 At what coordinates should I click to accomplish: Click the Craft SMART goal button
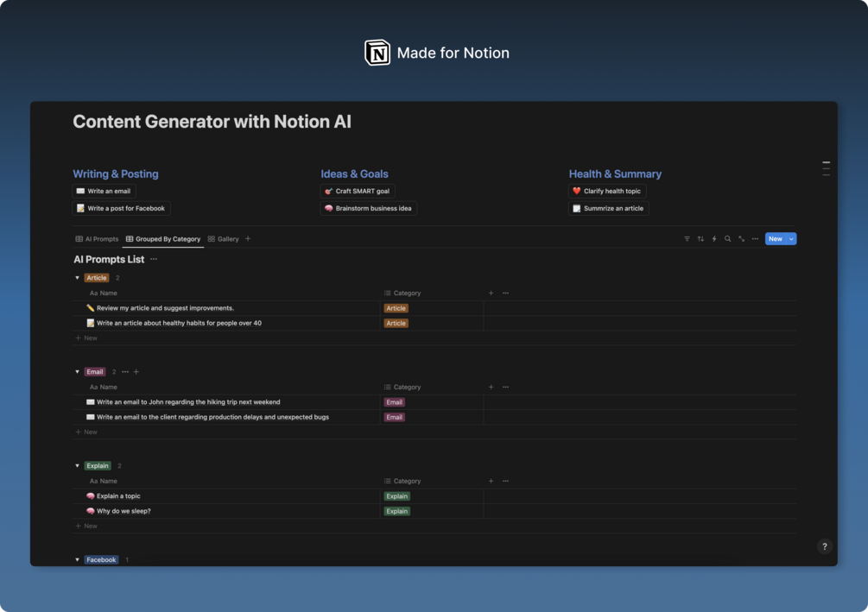358,191
